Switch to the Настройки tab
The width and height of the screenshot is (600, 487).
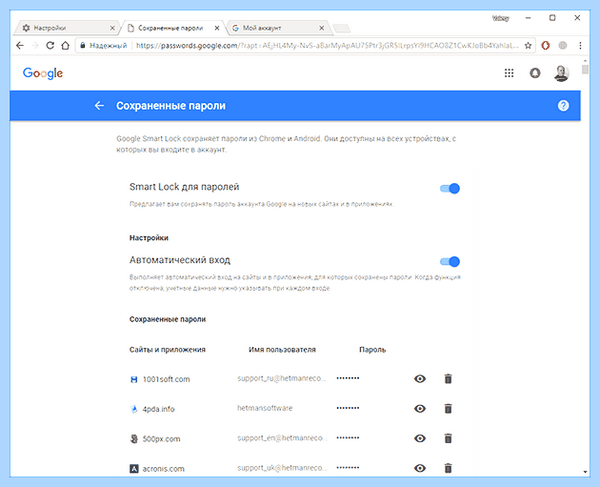pyautogui.click(x=66, y=28)
